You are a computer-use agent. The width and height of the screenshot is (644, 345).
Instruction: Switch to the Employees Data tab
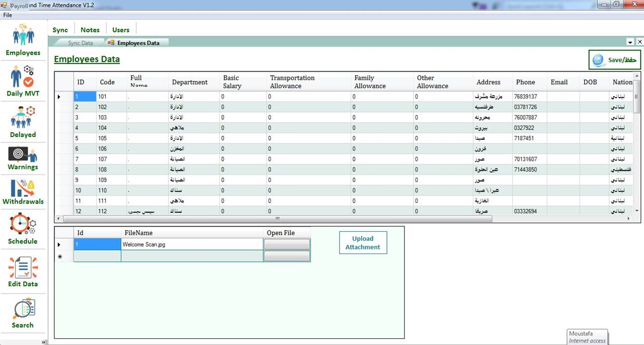click(x=136, y=43)
